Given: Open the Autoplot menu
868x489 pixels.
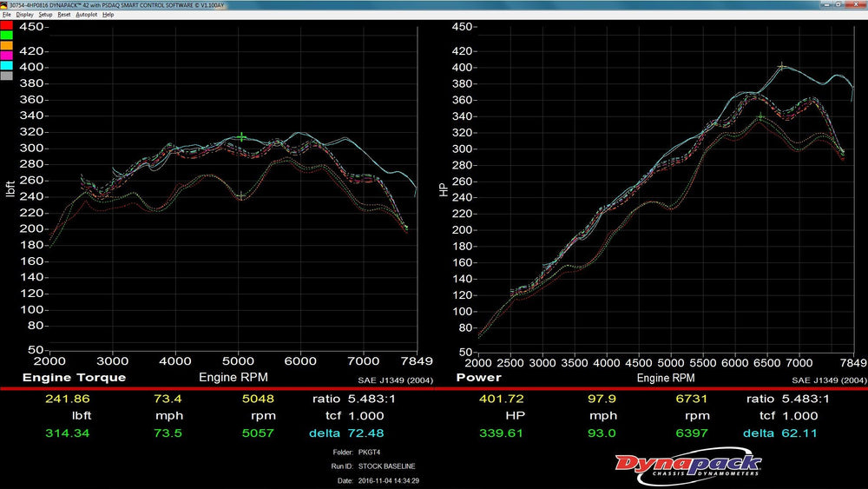Looking at the screenshot, I should point(86,15).
